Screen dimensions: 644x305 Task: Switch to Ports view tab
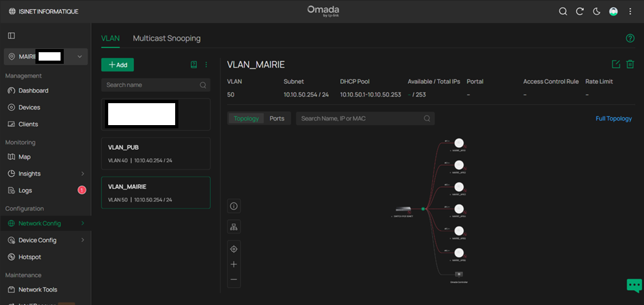[277, 119]
